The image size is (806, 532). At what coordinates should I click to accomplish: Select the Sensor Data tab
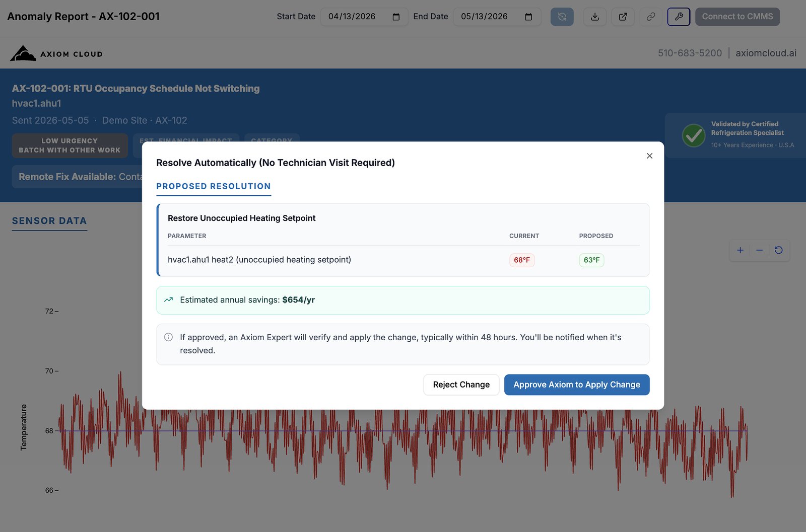pyautogui.click(x=49, y=221)
